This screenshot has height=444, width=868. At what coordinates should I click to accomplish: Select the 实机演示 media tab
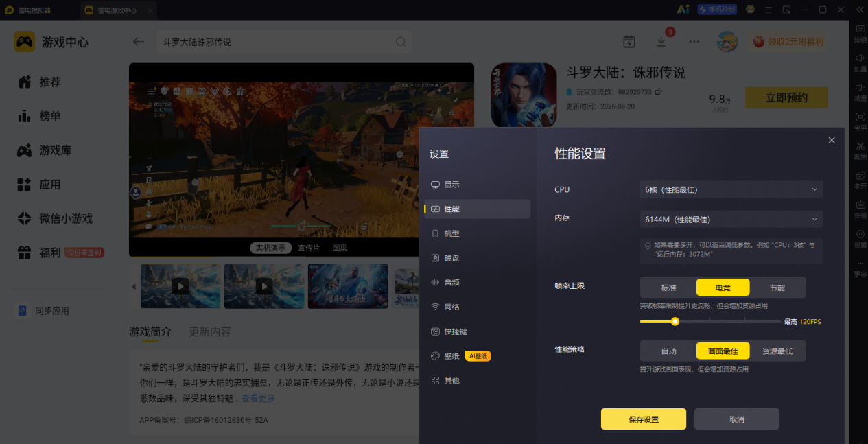tap(272, 248)
